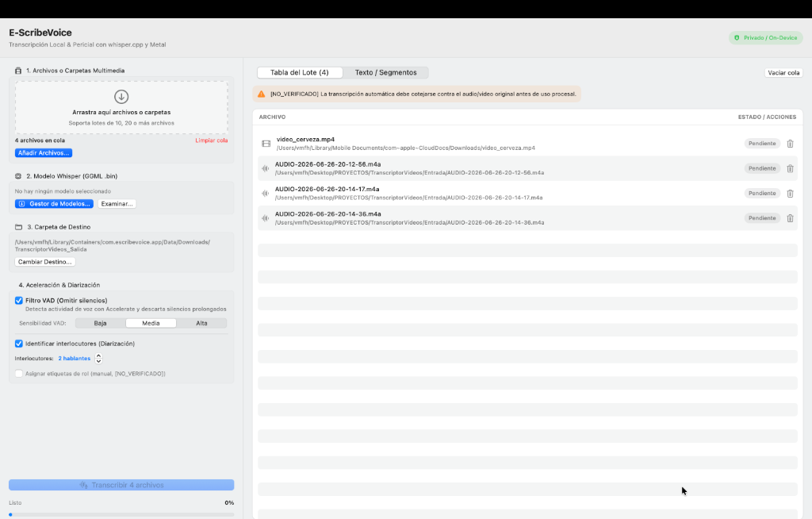Screen dimensions: 812x519
Task: Enable Asignar etiquetas de rol checkbox
Action: click(19, 374)
